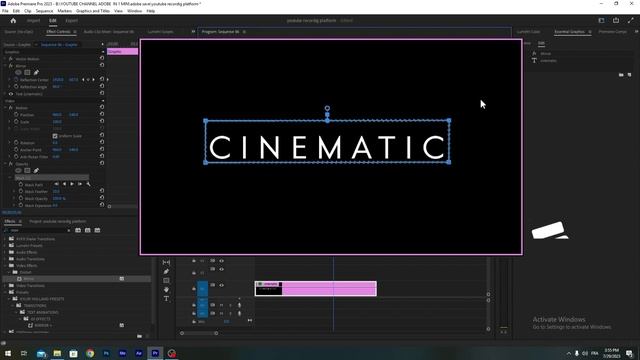Switch to the Lumetri Color tab
The height and width of the screenshot is (360, 640).
click(528, 31)
